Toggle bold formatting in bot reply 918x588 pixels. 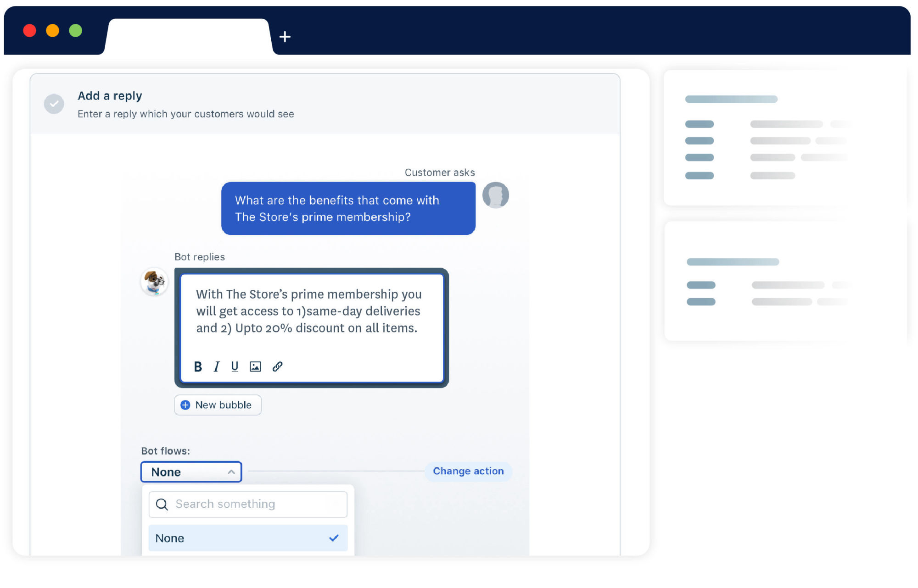tap(198, 366)
